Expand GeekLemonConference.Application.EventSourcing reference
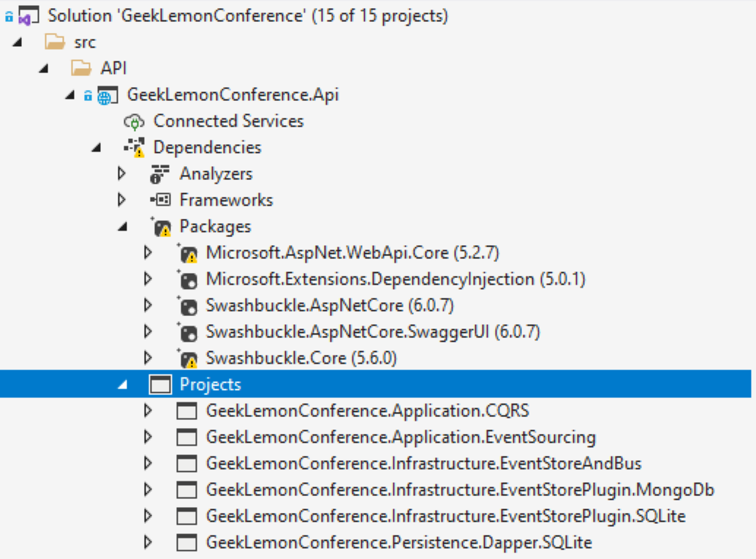The image size is (756, 559). tap(148, 437)
